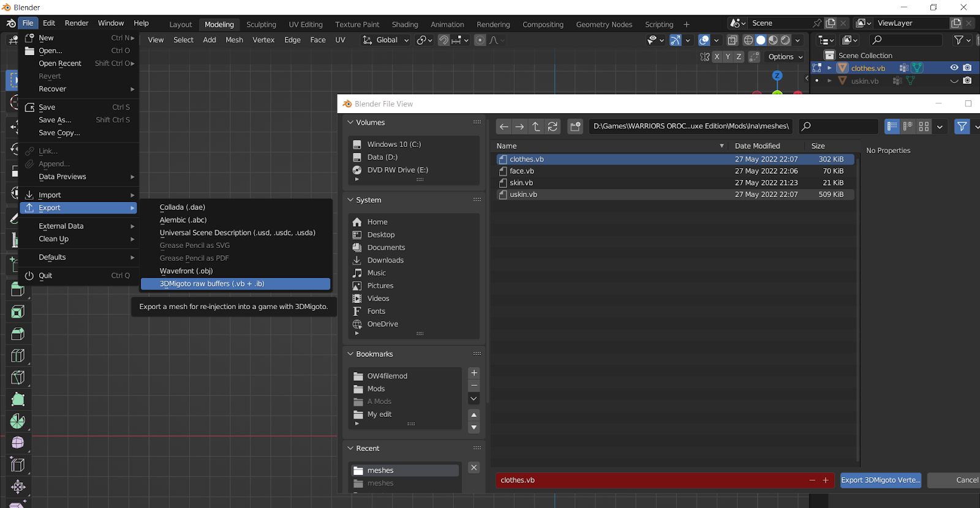Screen dimensions: 980x508
Task: Go to previous folder in file browser
Action: (x=503, y=126)
